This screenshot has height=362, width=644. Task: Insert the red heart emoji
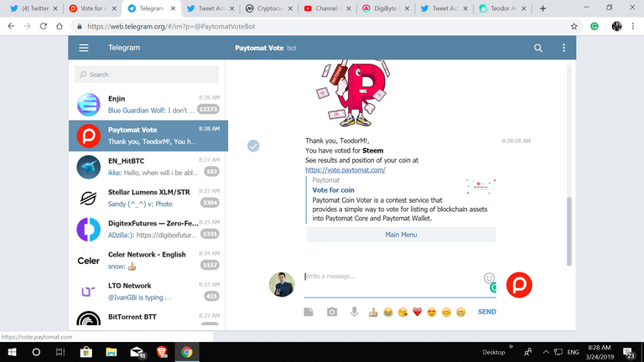(418, 313)
